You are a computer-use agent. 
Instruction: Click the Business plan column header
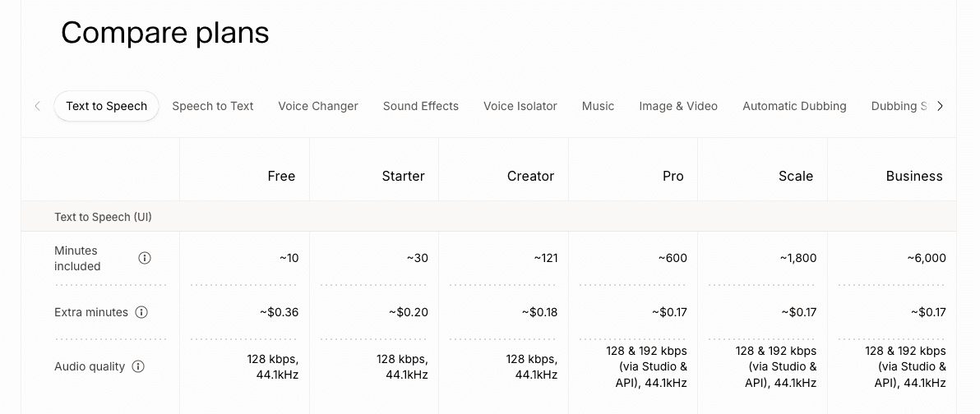pyautogui.click(x=914, y=176)
